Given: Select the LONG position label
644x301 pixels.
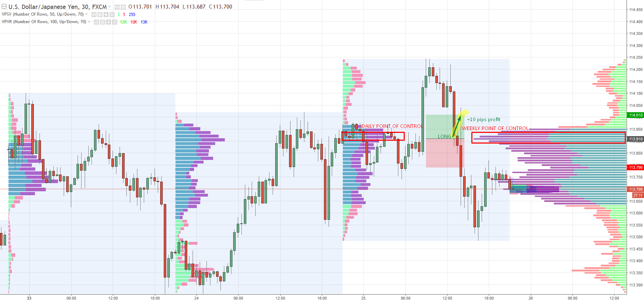Looking at the screenshot, I should tap(444, 136).
